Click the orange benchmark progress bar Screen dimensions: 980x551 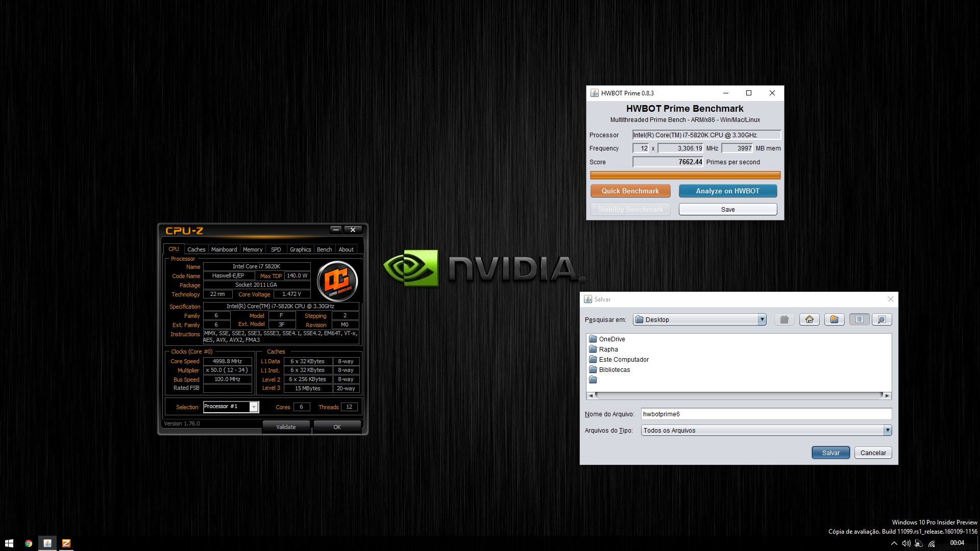click(685, 175)
